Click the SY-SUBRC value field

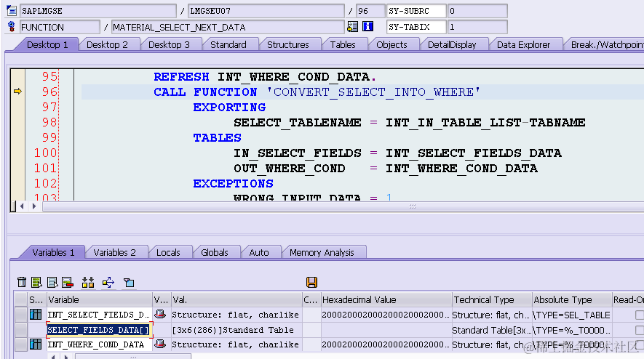coord(477,11)
